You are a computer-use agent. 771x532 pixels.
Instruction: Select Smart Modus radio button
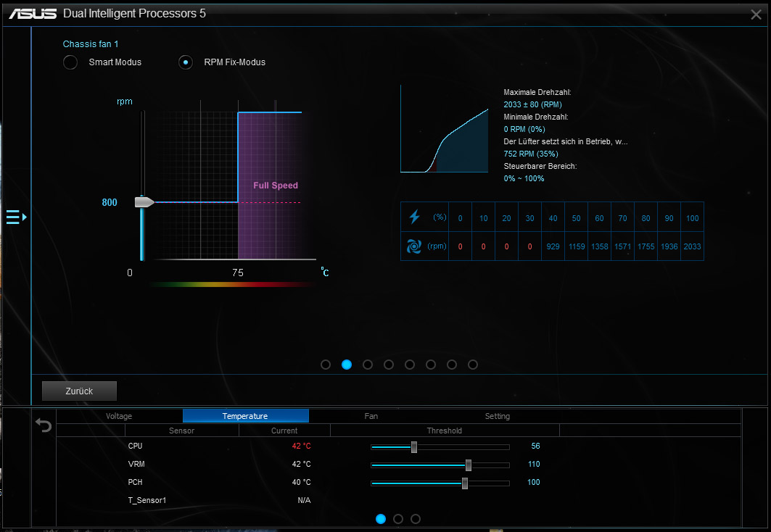tap(70, 62)
